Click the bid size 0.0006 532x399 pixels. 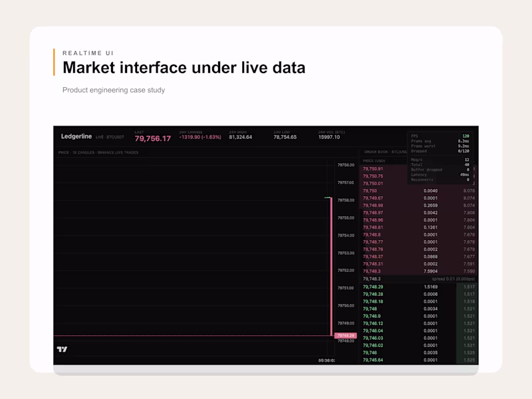pos(430,295)
